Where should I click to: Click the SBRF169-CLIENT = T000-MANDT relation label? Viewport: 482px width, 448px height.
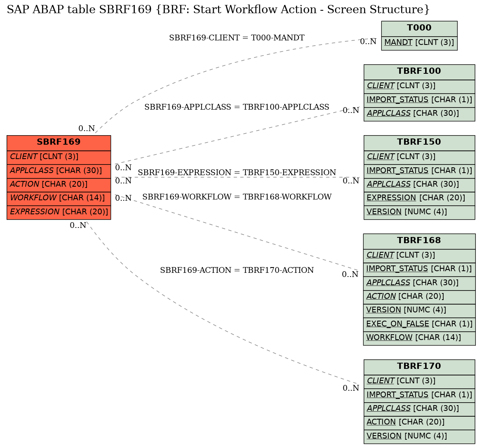237,38
